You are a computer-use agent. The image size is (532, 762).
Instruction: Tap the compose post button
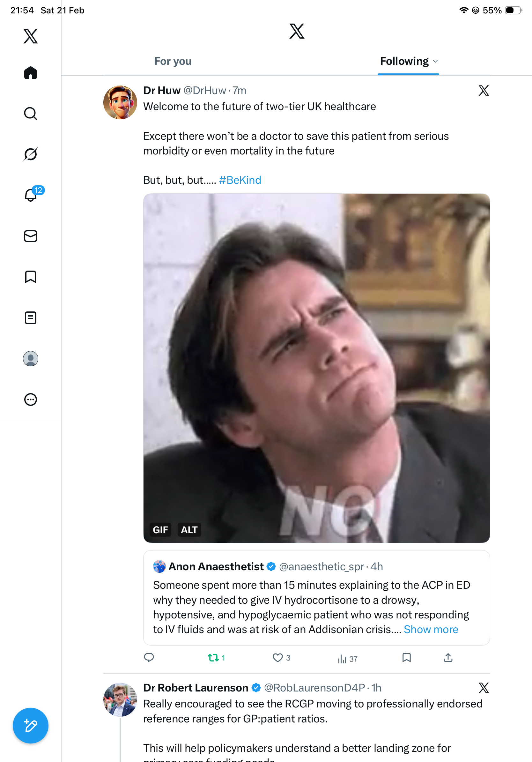tap(31, 726)
